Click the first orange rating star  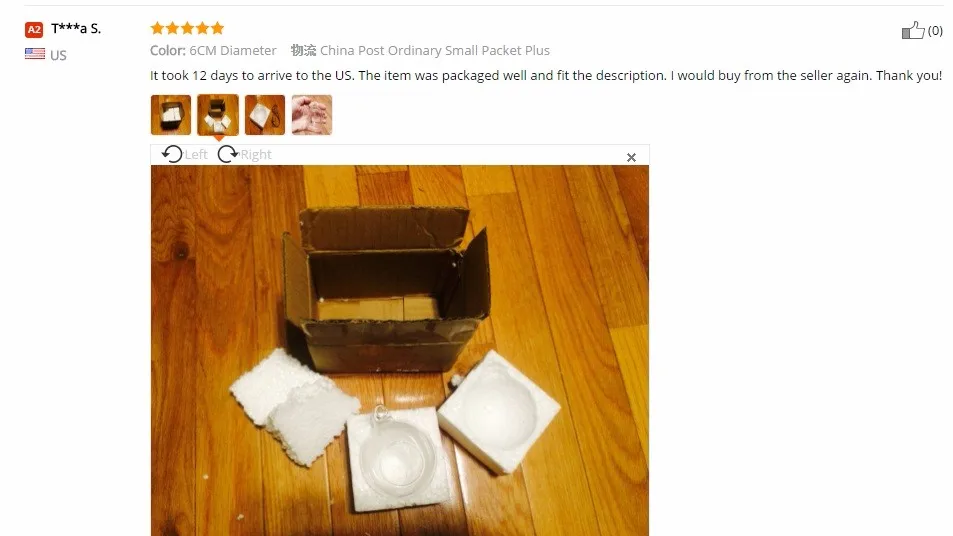[x=157, y=28]
